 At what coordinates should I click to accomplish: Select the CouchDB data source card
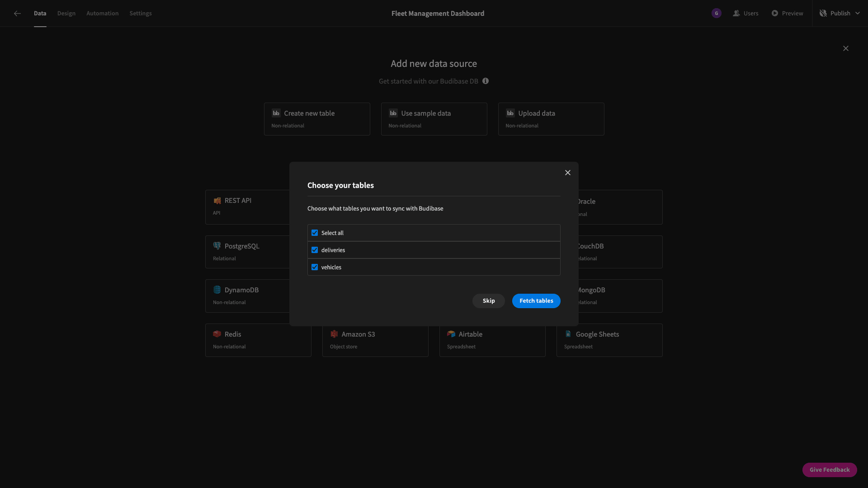620,252
